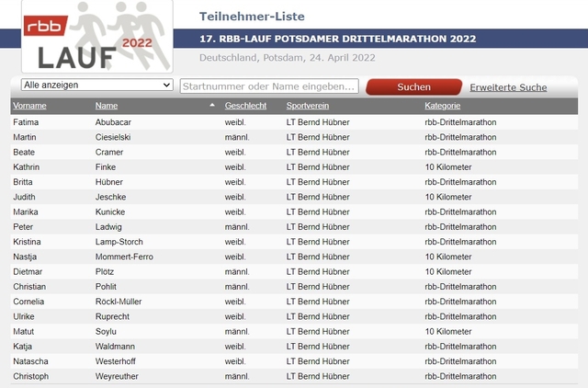Select first name Nastja
The height and width of the screenshot is (388, 588).
(25, 257)
